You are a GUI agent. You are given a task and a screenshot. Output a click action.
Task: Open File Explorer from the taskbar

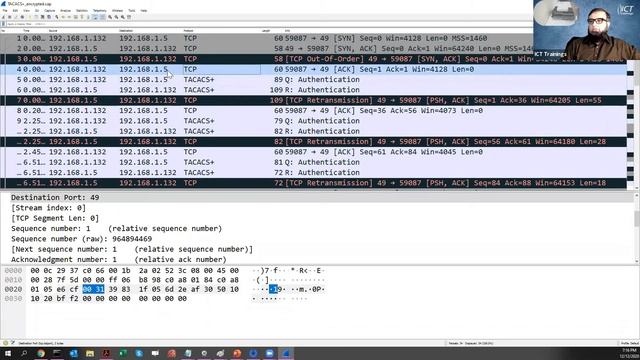(90, 353)
